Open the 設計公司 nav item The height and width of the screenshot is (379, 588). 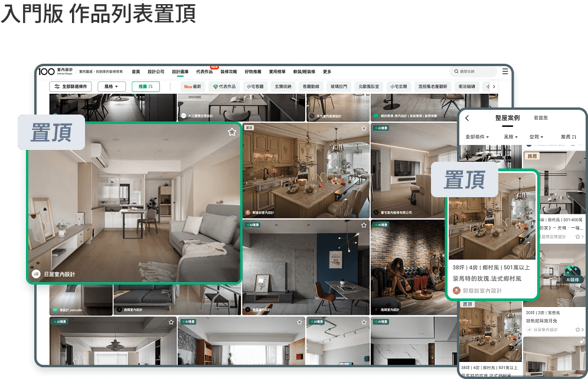click(156, 71)
